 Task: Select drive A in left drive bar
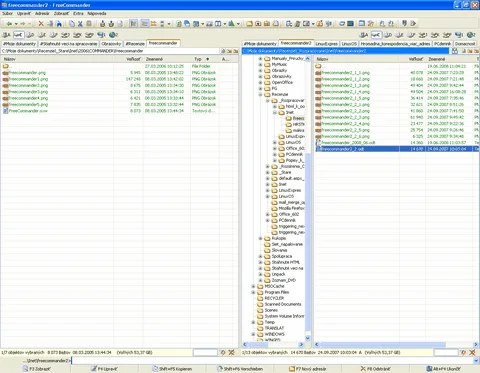click(x=6, y=35)
